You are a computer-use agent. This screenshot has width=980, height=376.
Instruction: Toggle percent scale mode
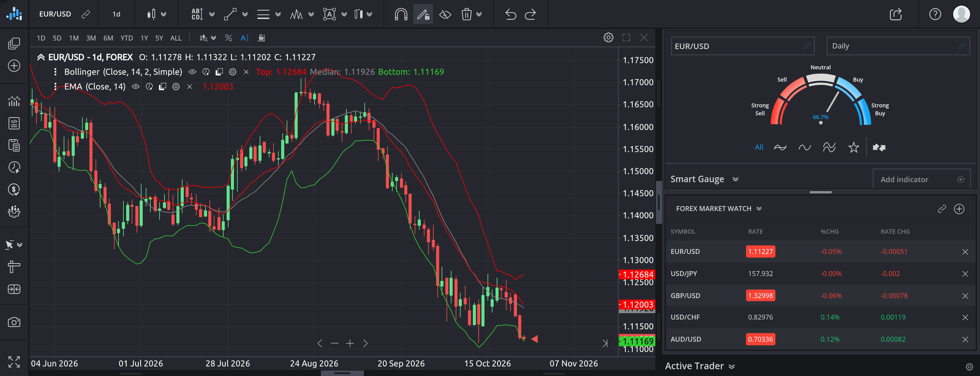pyautogui.click(x=228, y=38)
